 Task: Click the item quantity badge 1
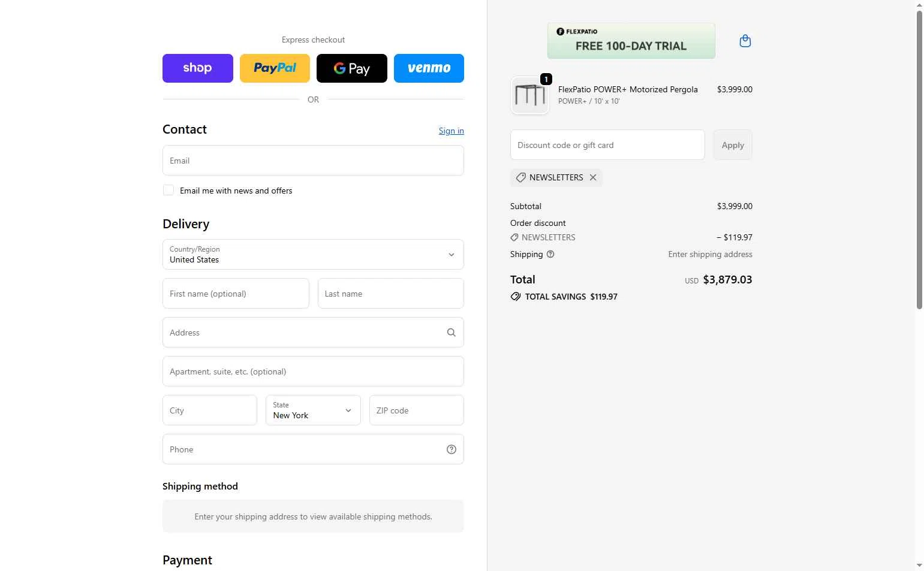pyautogui.click(x=546, y=79)
